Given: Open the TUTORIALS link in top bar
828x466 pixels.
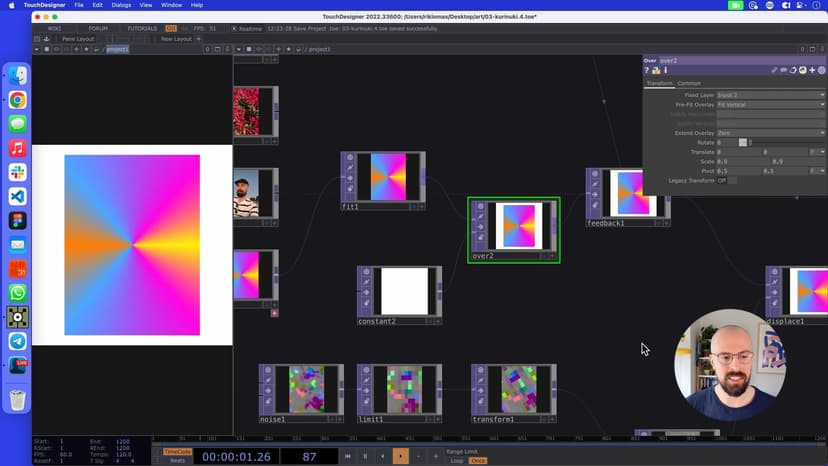Looking at the screenshot, I should (141, 28).
